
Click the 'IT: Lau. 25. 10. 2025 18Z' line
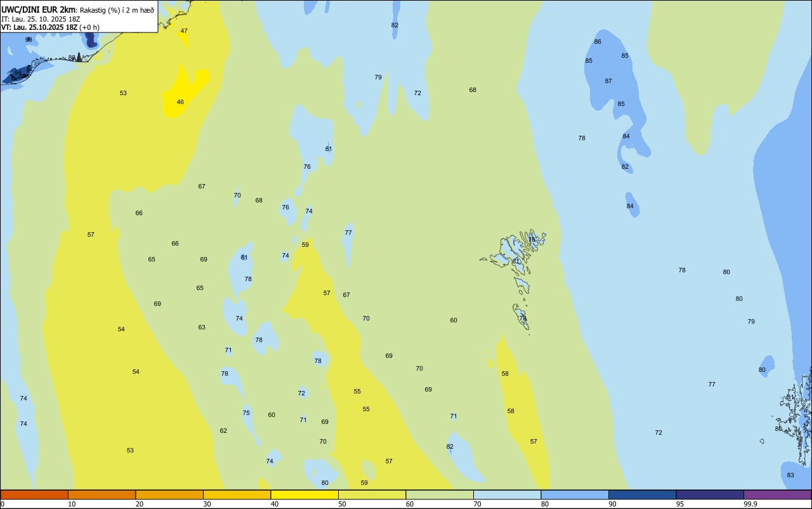coord(41,19)
